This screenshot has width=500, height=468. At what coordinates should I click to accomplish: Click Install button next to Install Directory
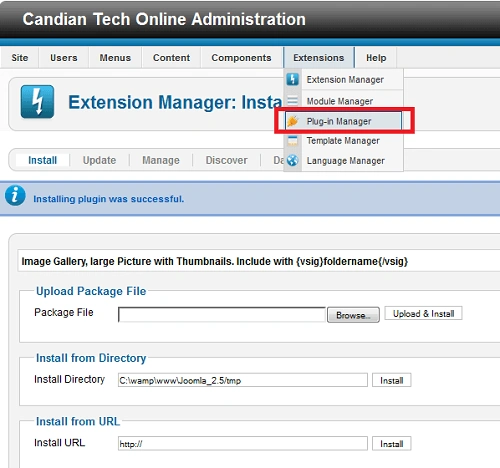[x=392, y=380]
